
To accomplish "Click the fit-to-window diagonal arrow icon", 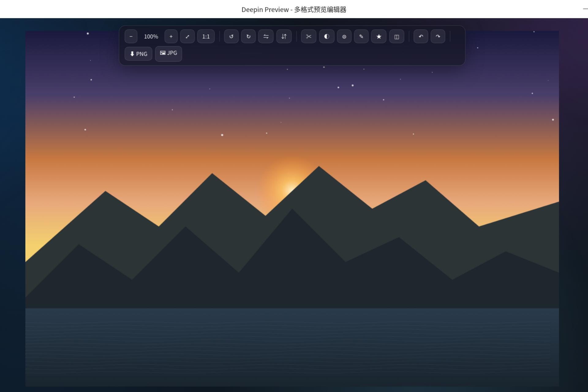I will [x=187, y=36].
